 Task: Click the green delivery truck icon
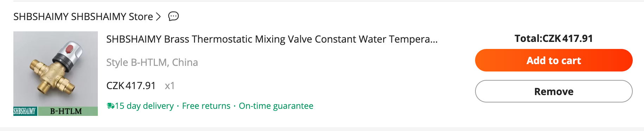point(111,106)
